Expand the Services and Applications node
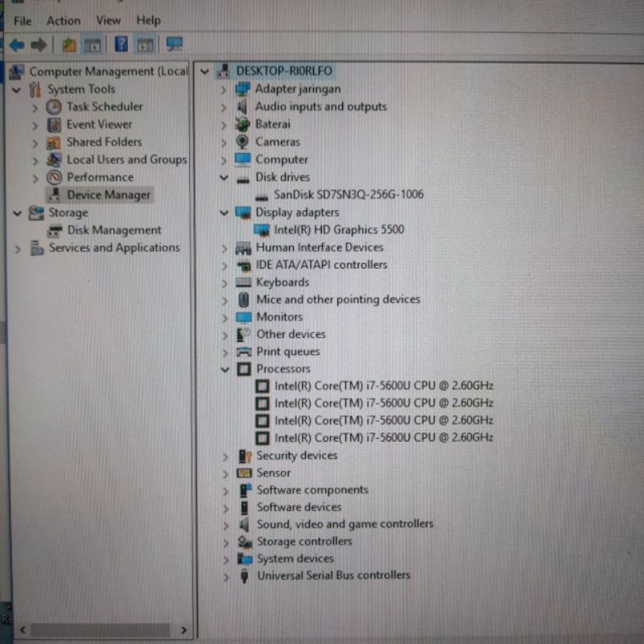The image size is (644, 644). (x=17, y=249)
